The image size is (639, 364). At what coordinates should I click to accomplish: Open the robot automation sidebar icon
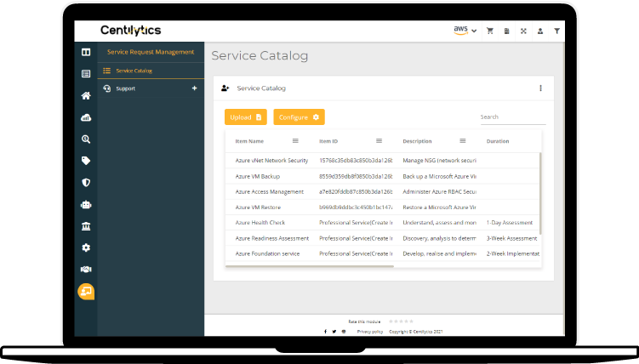pos(86,204)
